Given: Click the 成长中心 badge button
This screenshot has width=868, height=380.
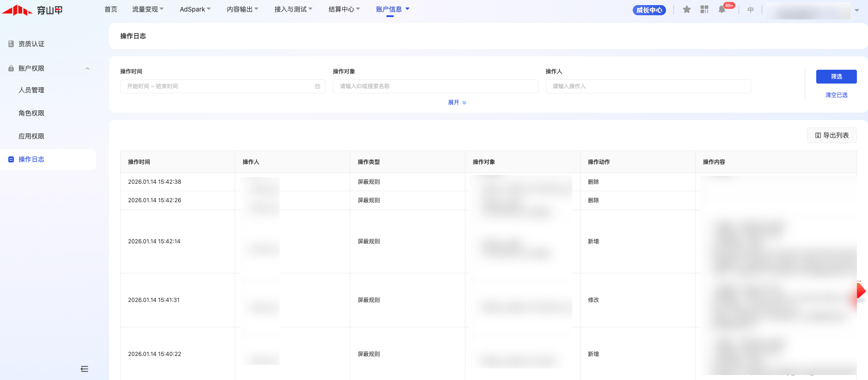Looking at the screenshot, I should pos(649,10).
